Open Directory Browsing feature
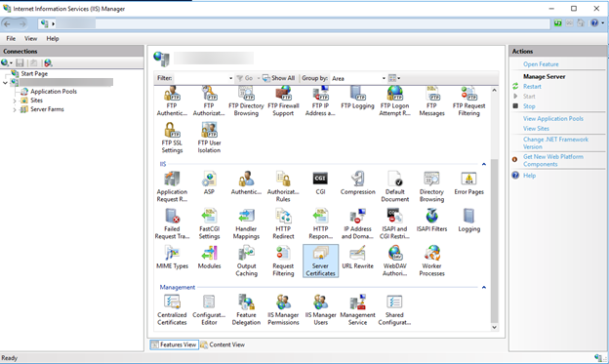The height and width of the screenshot is (364, 609). pyautogui.click(x=431, y=186)
